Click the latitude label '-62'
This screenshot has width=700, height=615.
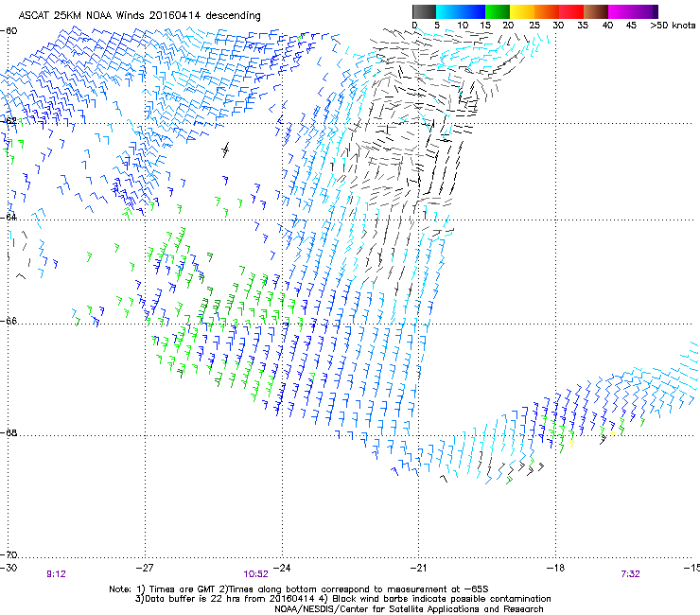tap(9, 120)
